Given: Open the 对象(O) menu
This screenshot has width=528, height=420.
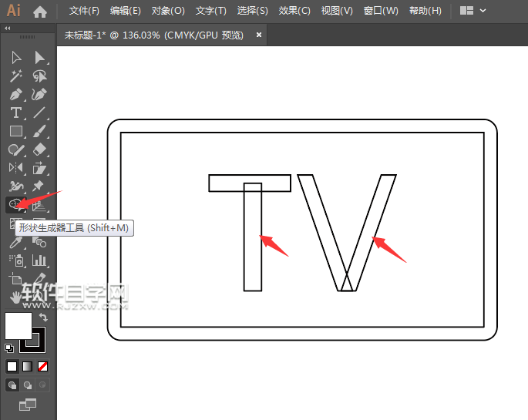Looking at the screenshot, I should pos(168,11).
